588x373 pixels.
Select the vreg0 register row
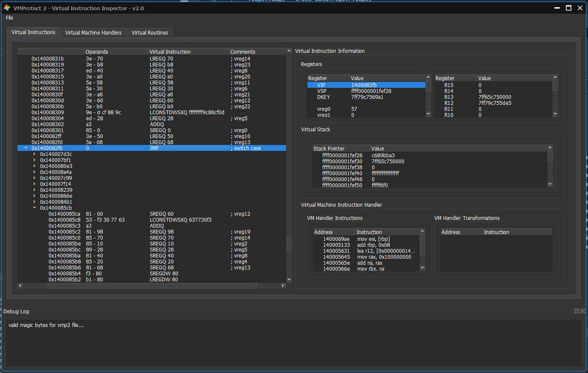coord(366,109)
